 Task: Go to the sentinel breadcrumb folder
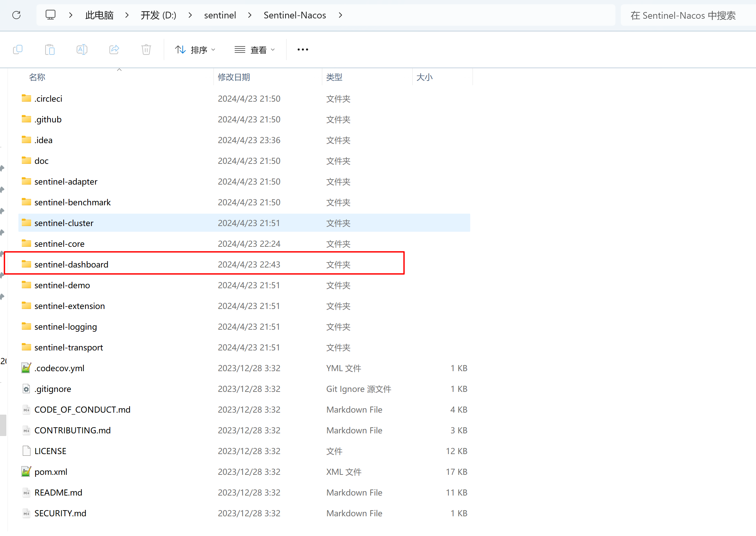pos(220,15)
